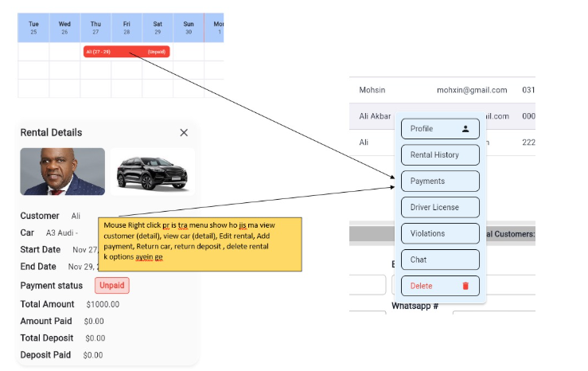Click the red Ali (27 - 29) rental bar

point(127,52)
